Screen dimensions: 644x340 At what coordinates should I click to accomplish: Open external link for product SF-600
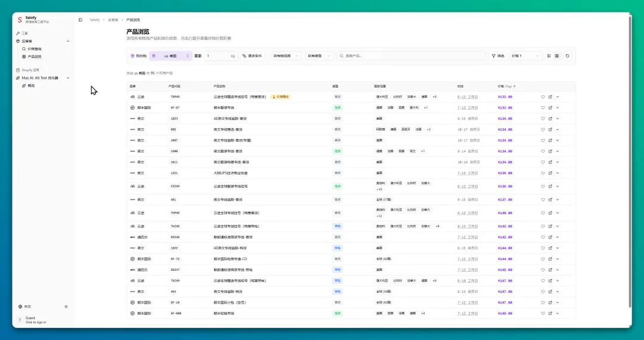[x=550, y=313]
